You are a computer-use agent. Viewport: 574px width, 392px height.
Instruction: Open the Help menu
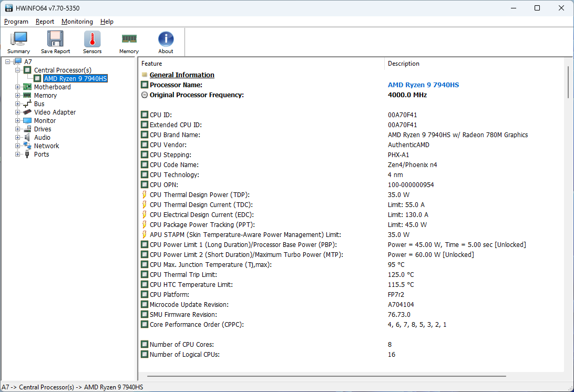107,22
